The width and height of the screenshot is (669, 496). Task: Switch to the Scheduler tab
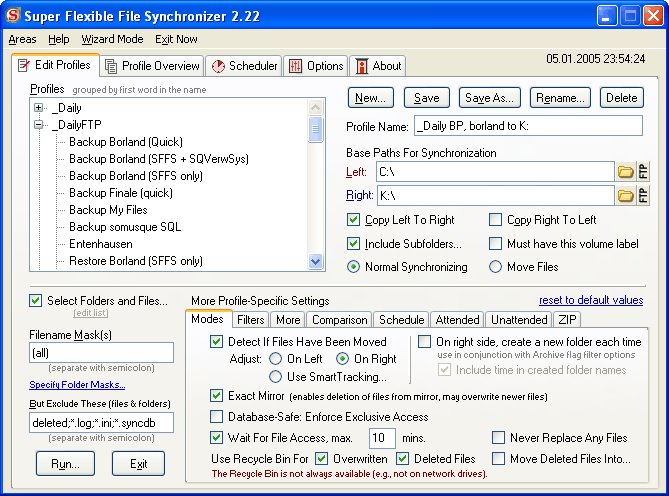[x=244, y=66]
